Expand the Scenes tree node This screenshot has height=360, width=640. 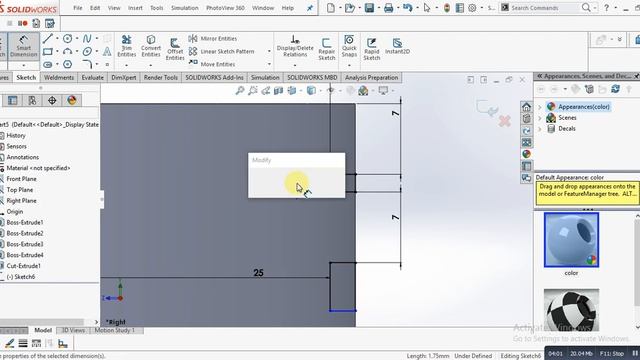click(540, 118)
